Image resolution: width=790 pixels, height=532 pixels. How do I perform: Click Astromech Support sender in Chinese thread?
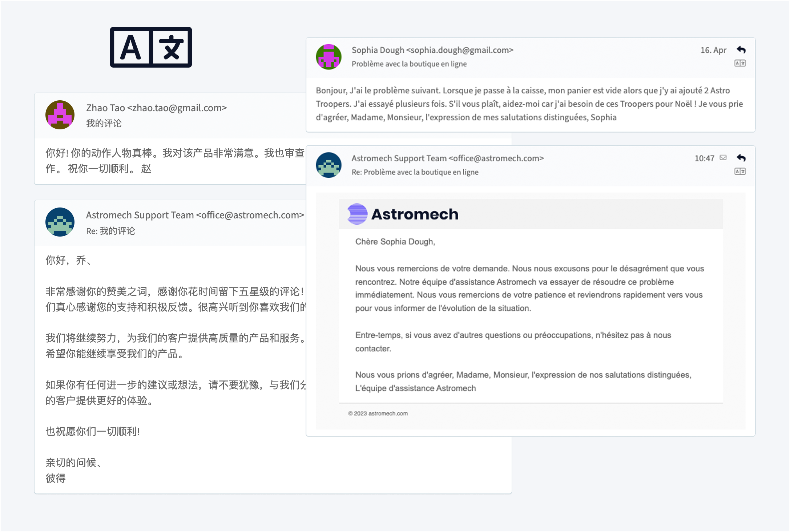[195, 215]
